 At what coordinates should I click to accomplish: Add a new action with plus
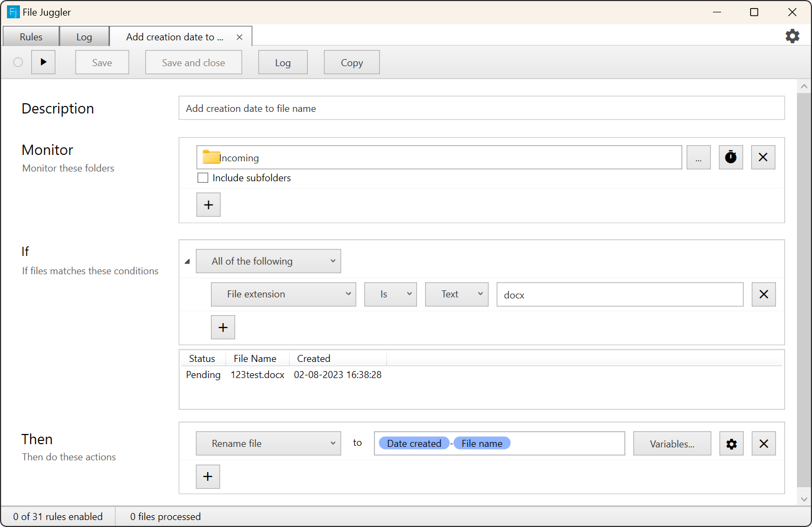point(208,476)
